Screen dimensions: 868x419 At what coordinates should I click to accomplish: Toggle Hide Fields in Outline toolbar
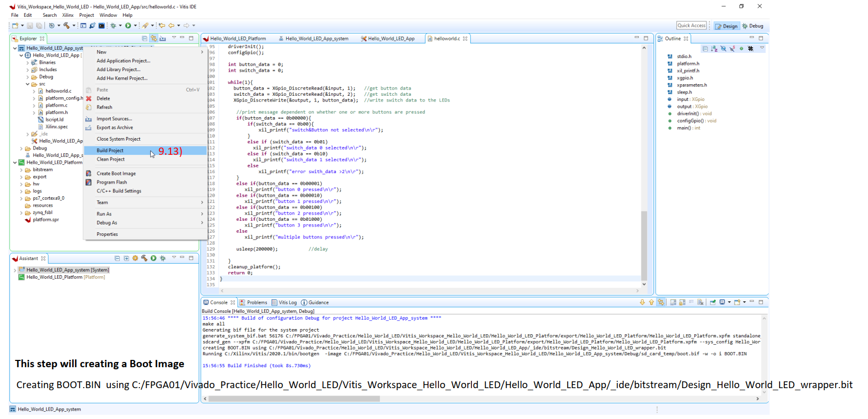point(723,49)
